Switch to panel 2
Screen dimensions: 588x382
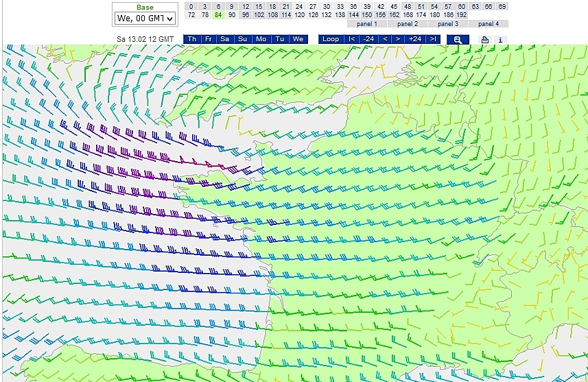click(408, 23)
